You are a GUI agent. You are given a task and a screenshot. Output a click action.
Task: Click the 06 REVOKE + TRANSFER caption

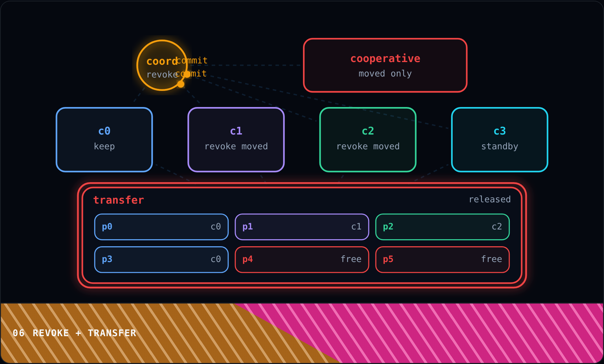click(74, 333)
